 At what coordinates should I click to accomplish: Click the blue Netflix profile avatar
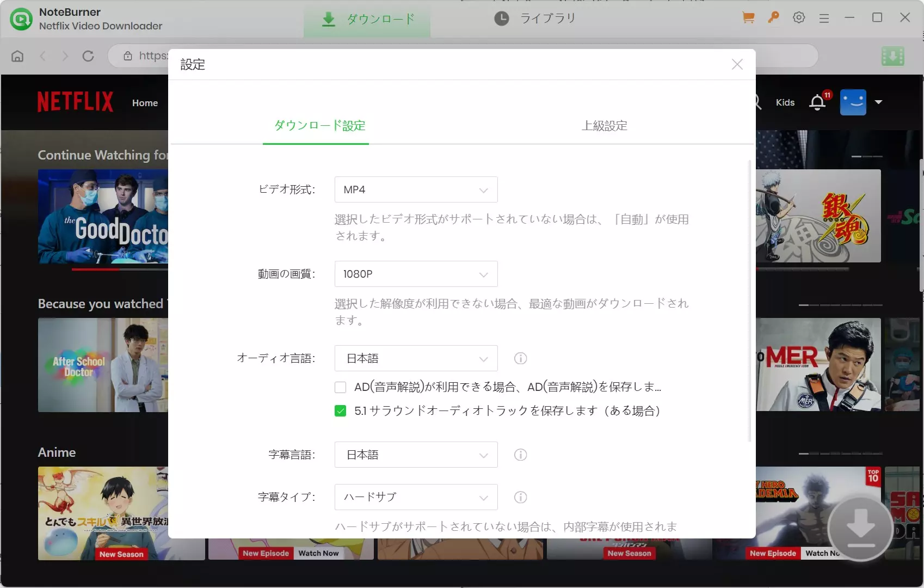[x=853, y=102]
